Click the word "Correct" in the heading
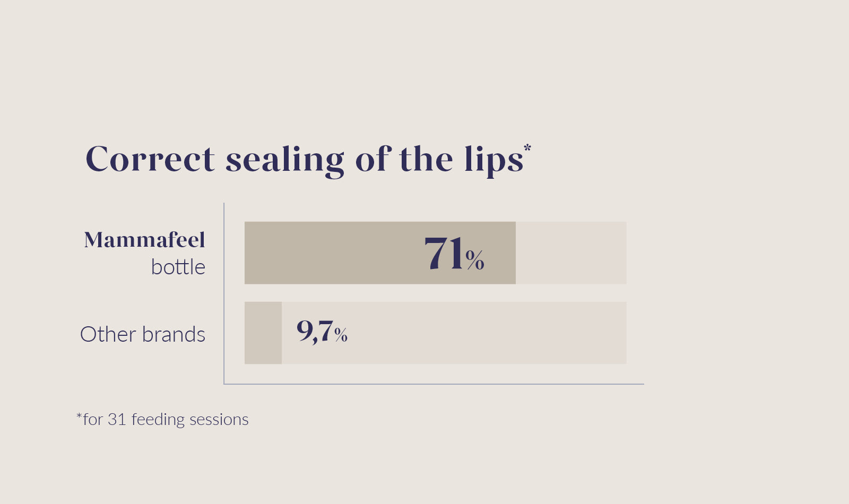The height and width of the screenshot is (504, 849). [150, 159]
